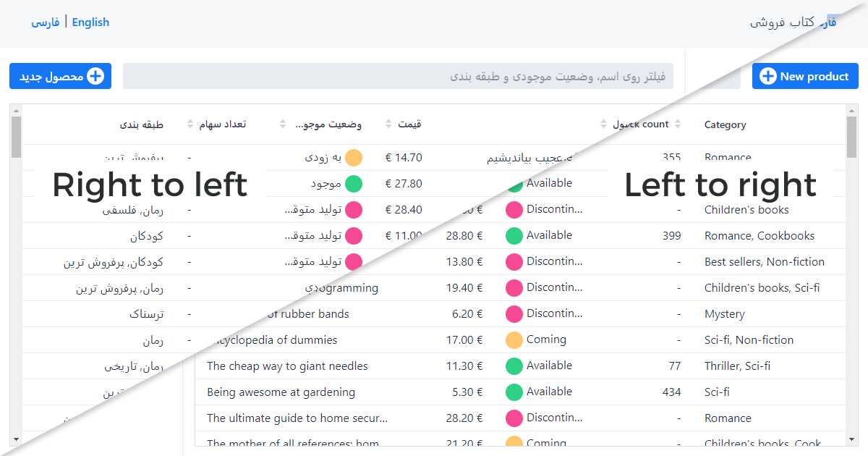Click the price cell 11.30 €
Viewport: 868px width, 456px height.
tap(464, 366)
